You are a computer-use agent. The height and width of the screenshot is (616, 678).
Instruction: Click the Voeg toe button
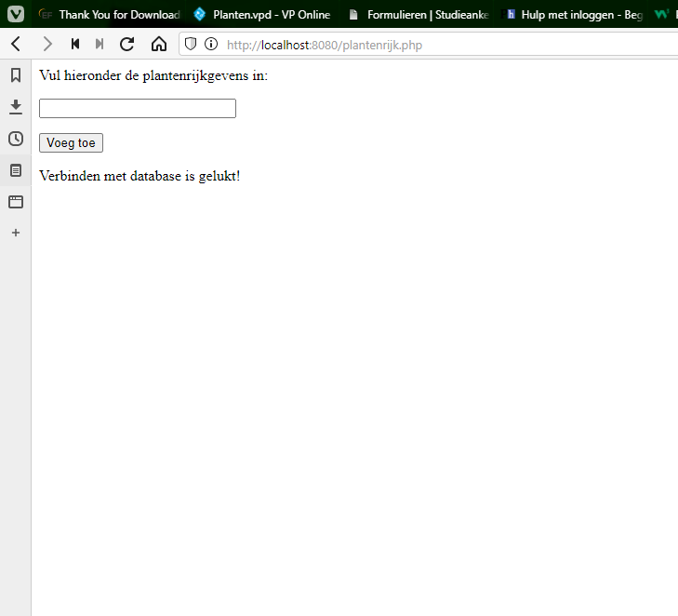coord(71,142)
